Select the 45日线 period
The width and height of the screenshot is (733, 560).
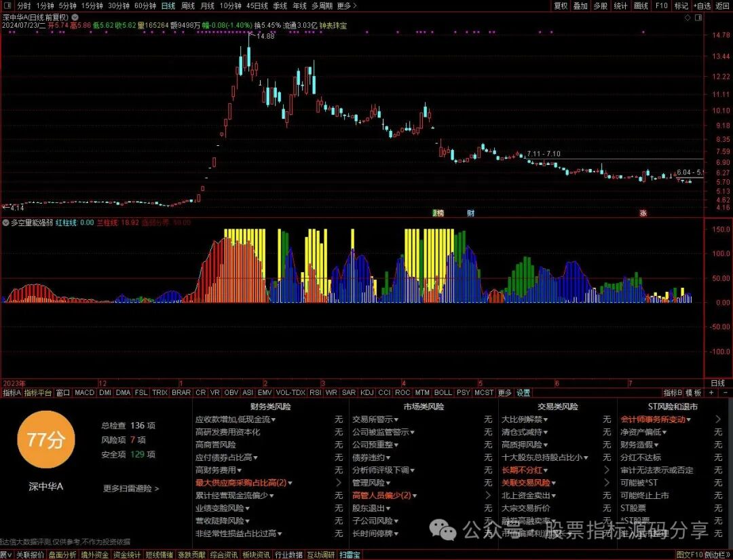pos(257,5)
